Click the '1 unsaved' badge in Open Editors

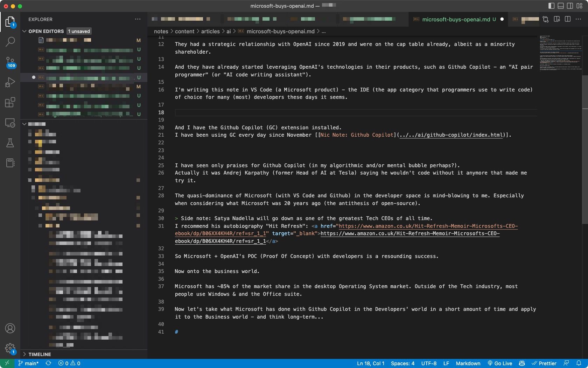pos(79,31)
